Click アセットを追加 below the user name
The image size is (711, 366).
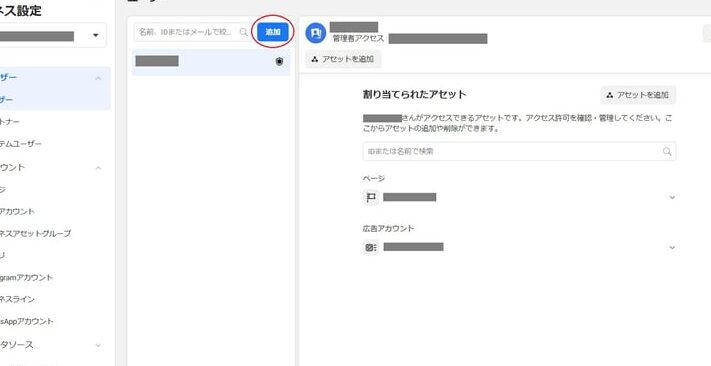click(x=343, y=59)
